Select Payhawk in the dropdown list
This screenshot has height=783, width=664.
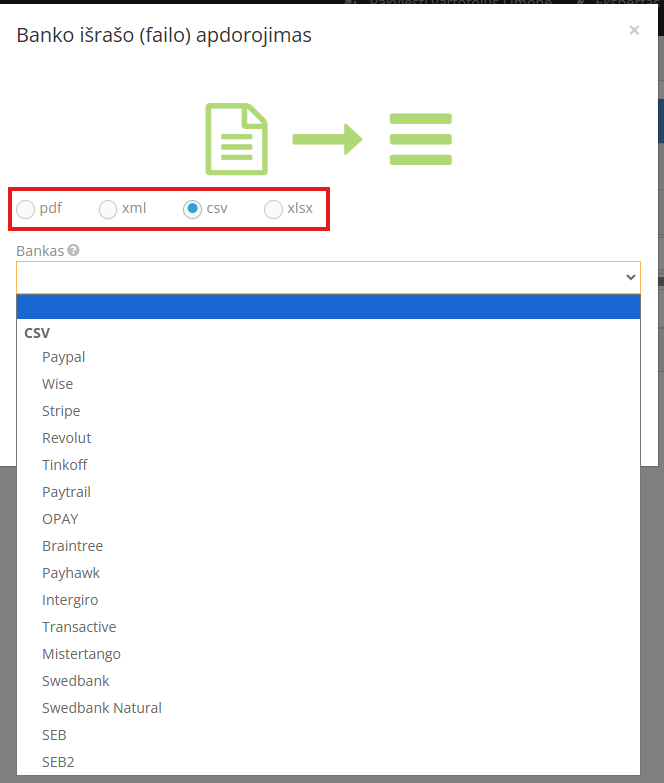[328, 573]
